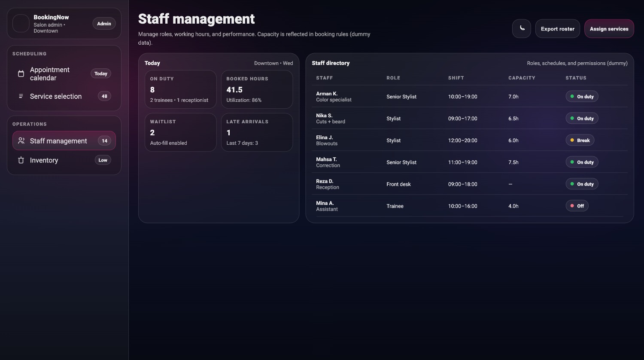Screen dimensions: 644x360
Task: Toggle Arman K.'s On duty status pill
Action: tap(582, 96)
